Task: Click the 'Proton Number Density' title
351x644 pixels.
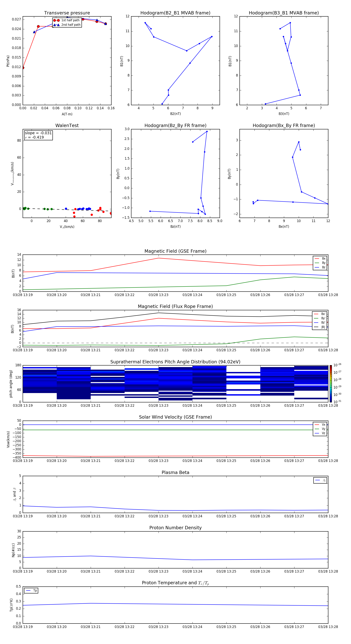Action: [x=175, y=528]
